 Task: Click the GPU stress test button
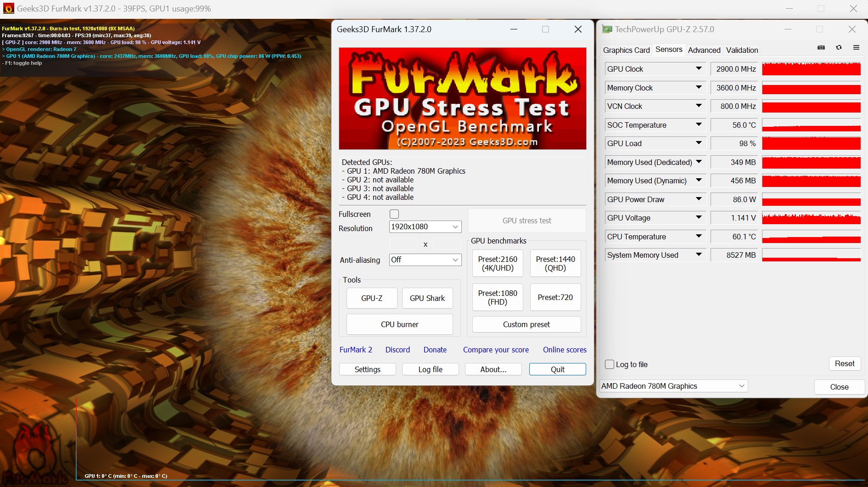527,221
